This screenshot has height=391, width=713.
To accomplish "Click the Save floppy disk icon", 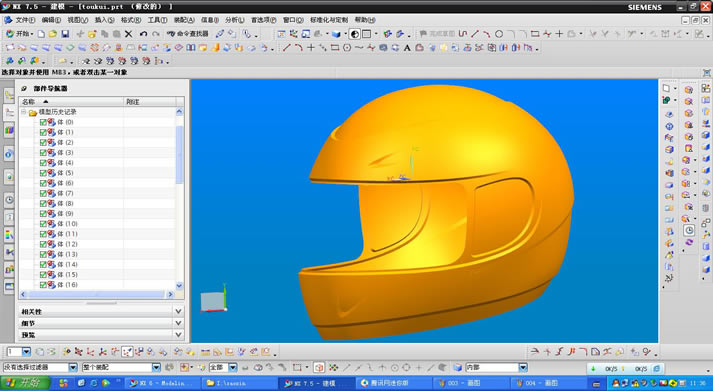I will [x=65, y=34].
